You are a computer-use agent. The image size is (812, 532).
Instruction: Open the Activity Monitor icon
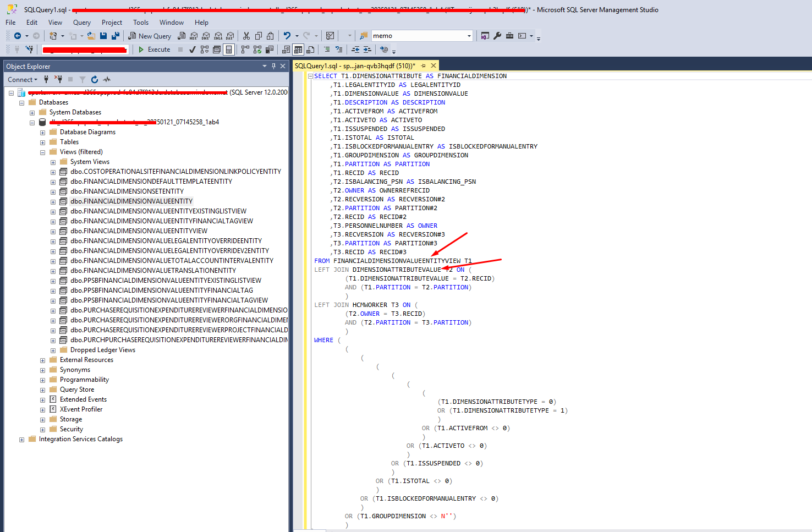(330, 36)
